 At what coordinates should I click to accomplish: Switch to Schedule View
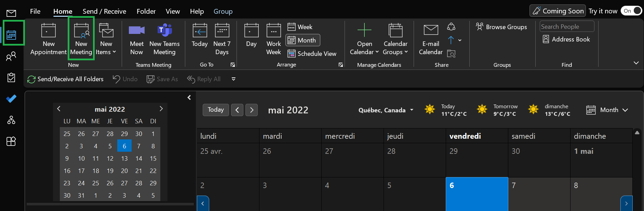pos(312,54)
